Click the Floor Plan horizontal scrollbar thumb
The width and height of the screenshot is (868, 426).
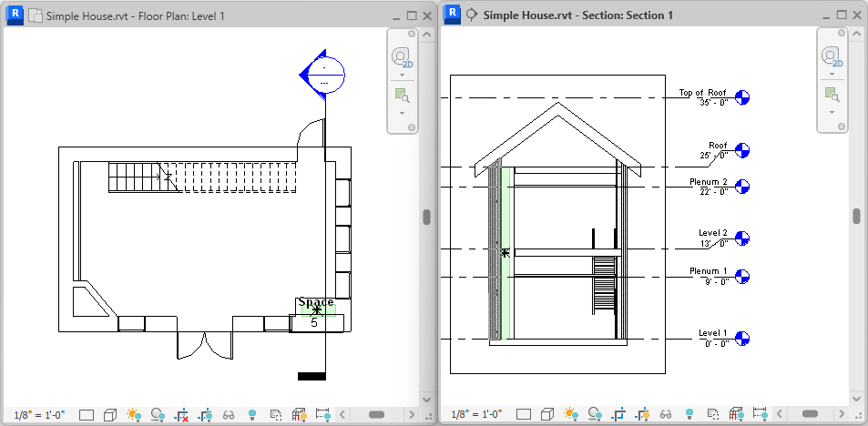(x=376, y=414)
